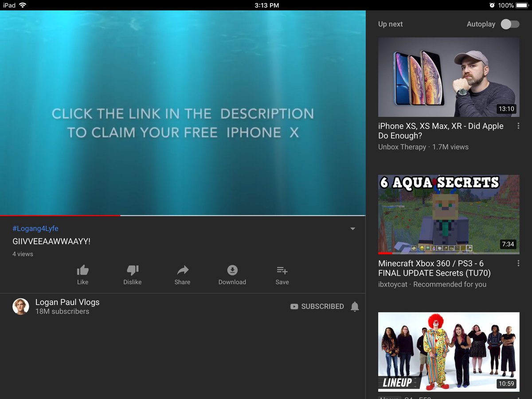Download the video for offline viewing

232,275
